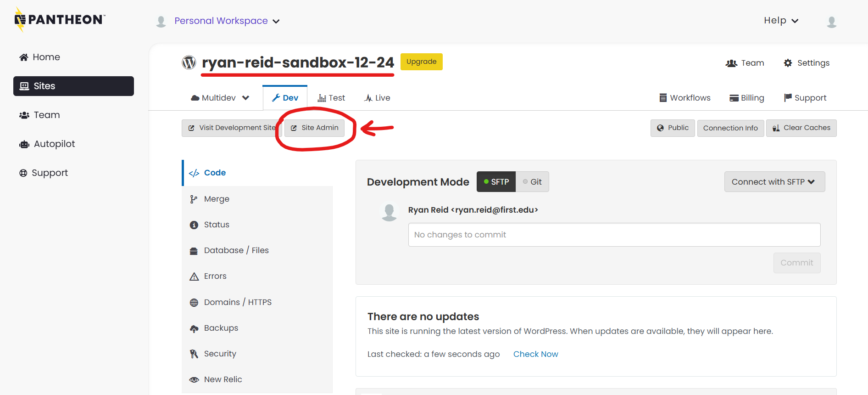The width and height of the screenshot is (868, 395).
Task: Open the Workflows menu
Action: 685,98
